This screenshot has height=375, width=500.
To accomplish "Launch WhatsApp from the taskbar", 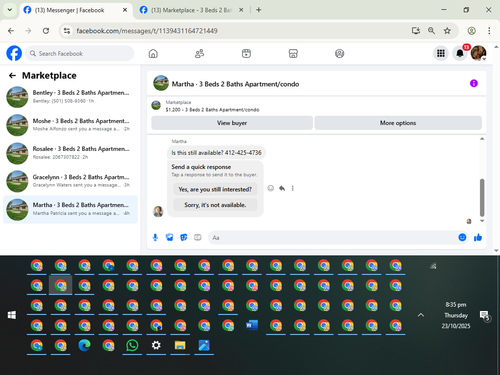I will coord(132,345).
